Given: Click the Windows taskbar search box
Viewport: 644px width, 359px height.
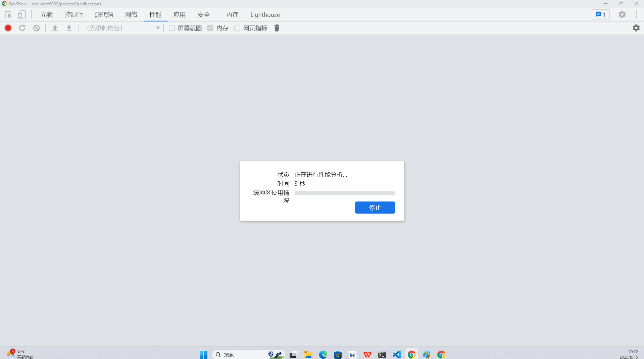Looking at the screenshot, I should pyautogui.click(x=248, y=354).
